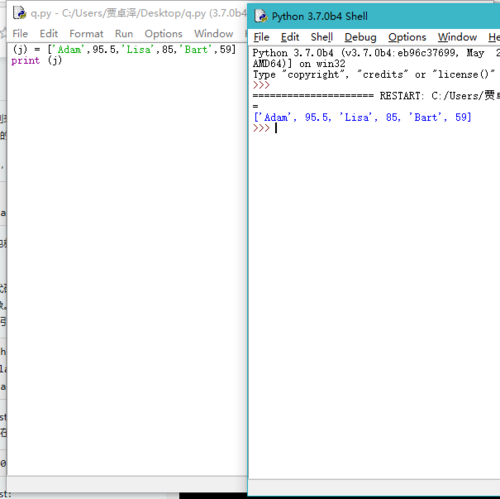
Task: Open File menu in q.py editor
Action: point(20,34)
